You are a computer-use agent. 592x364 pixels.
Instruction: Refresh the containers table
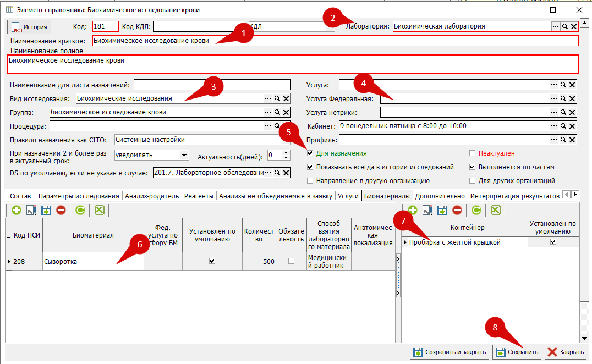tap(476, 210)
